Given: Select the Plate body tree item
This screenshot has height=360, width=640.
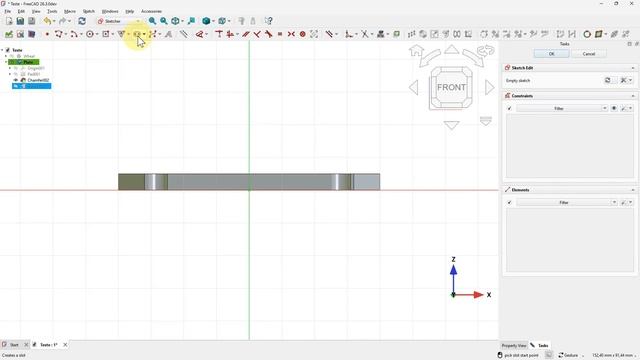Looking at the screenshot, I should [x=28, y=62].
